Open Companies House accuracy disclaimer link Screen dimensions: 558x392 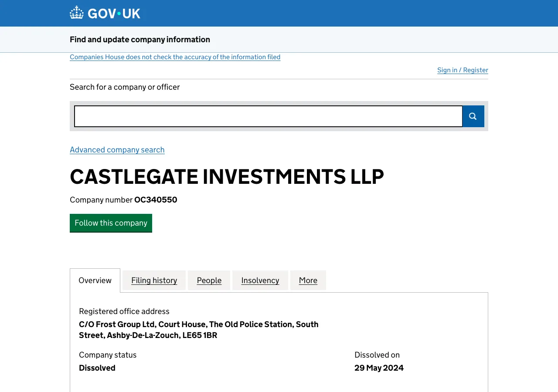(175, 57)
